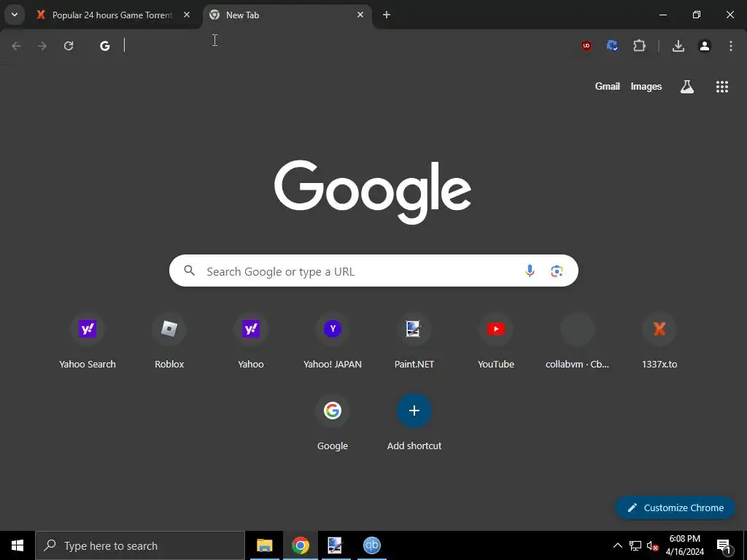This screenshot has height=560, width=747.
Task: Show hidden system tray icons
Action: pyautogui.click(x=617, y=545)
